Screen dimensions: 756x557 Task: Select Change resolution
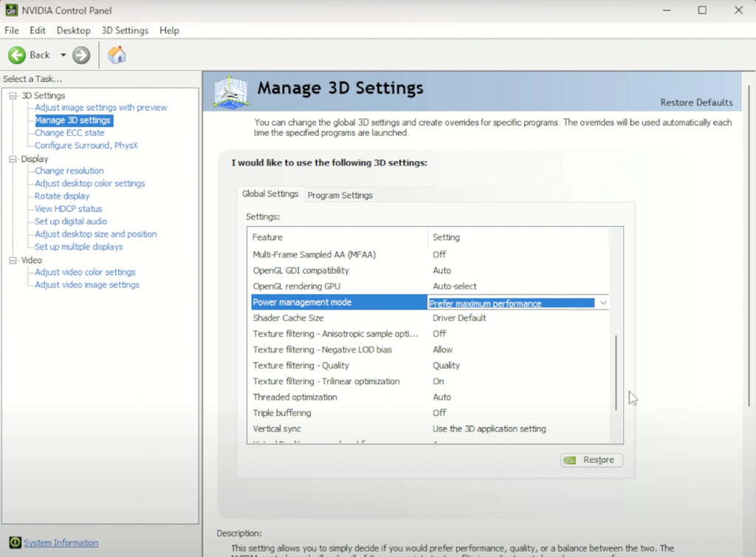(69, 171)
